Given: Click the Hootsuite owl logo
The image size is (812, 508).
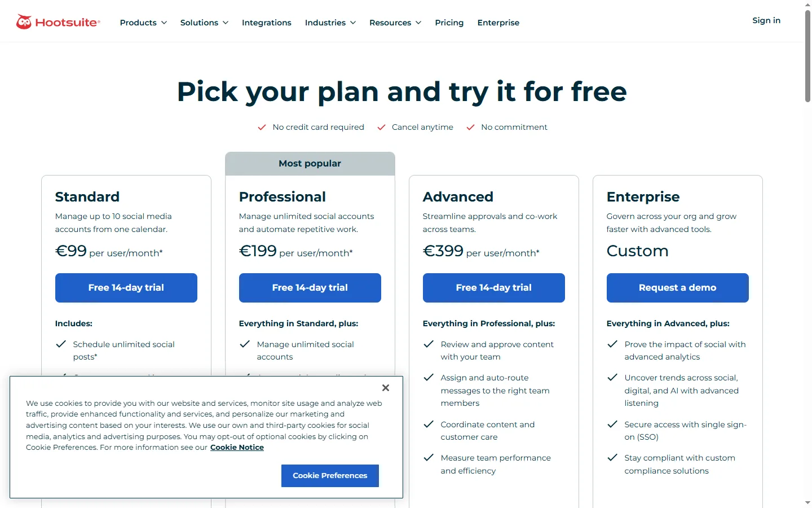Looking at the screenshot, I should pos(24,22).
